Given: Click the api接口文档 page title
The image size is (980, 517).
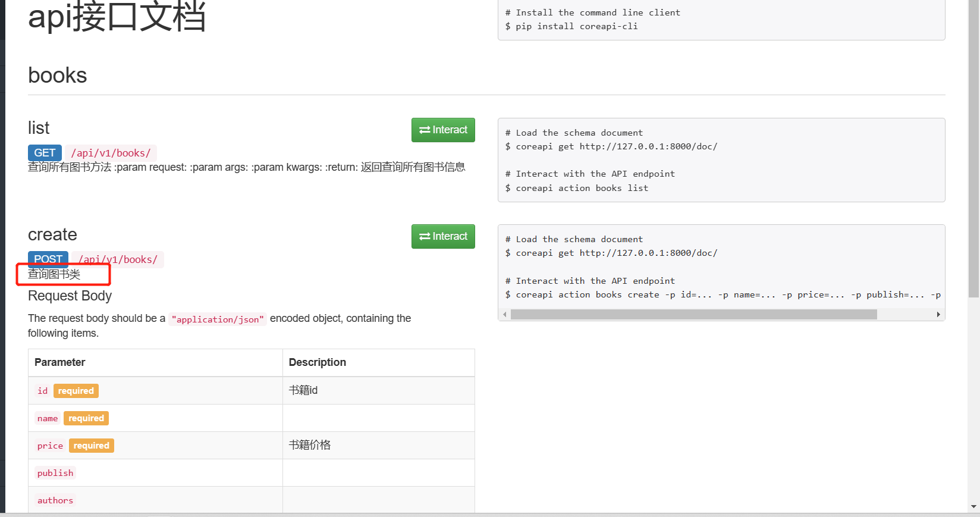Looking at the screenshot, I should coord(117,15).
